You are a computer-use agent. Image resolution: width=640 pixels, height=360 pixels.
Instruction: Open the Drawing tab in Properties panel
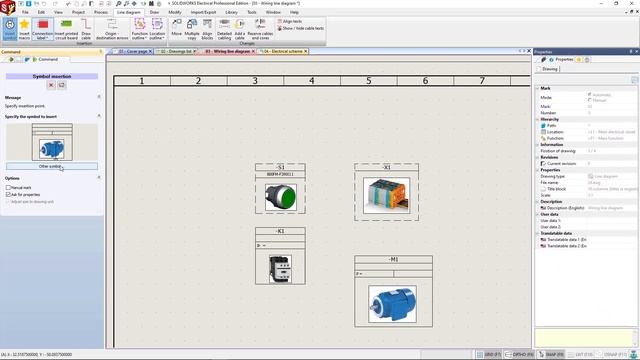point(549,69)
